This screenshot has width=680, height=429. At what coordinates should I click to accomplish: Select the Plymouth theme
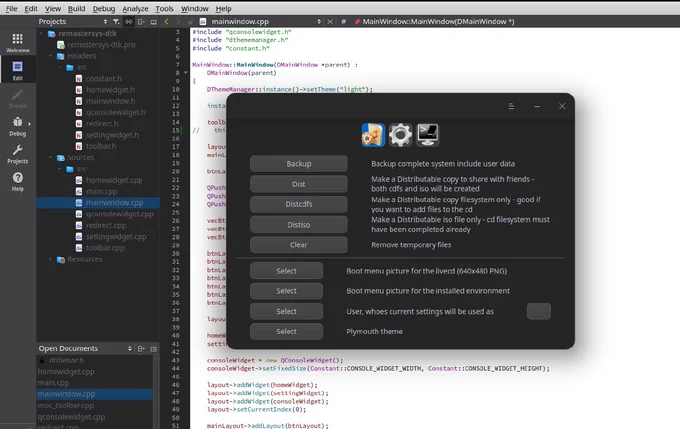[286, 331]
